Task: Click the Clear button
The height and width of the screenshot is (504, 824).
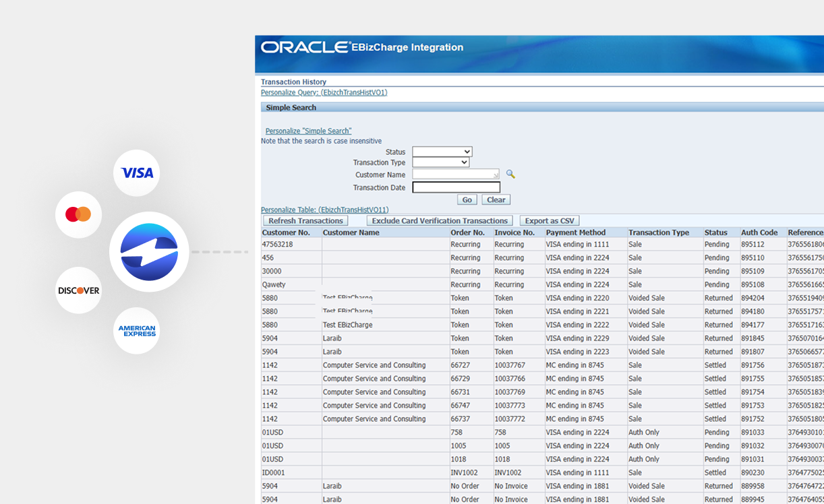Action: 496,200
